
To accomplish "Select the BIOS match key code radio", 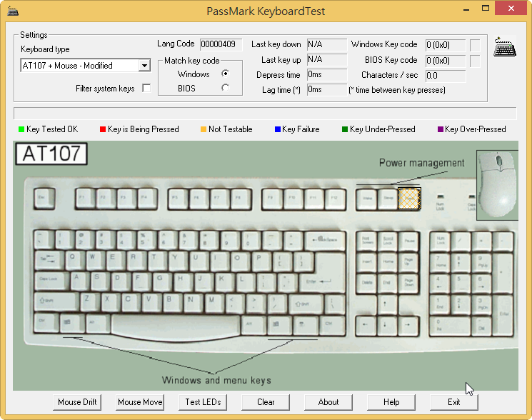I will coord(225,88).
